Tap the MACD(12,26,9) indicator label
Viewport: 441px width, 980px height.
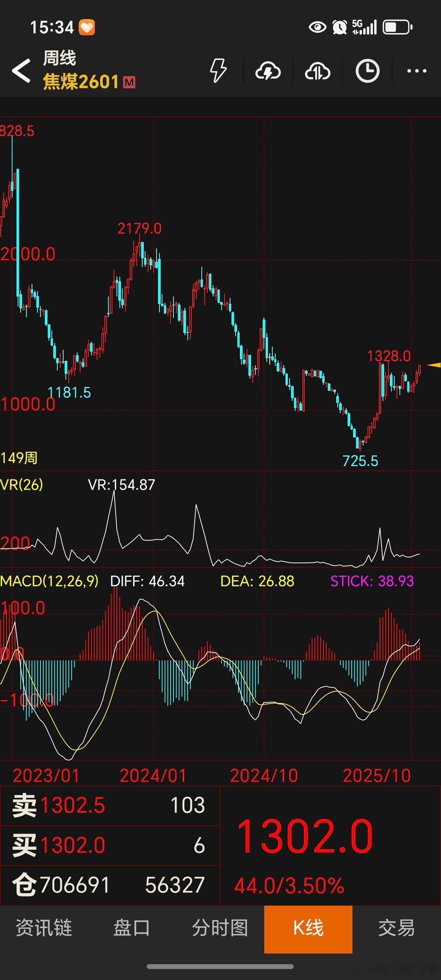click(x=49, y=581)
